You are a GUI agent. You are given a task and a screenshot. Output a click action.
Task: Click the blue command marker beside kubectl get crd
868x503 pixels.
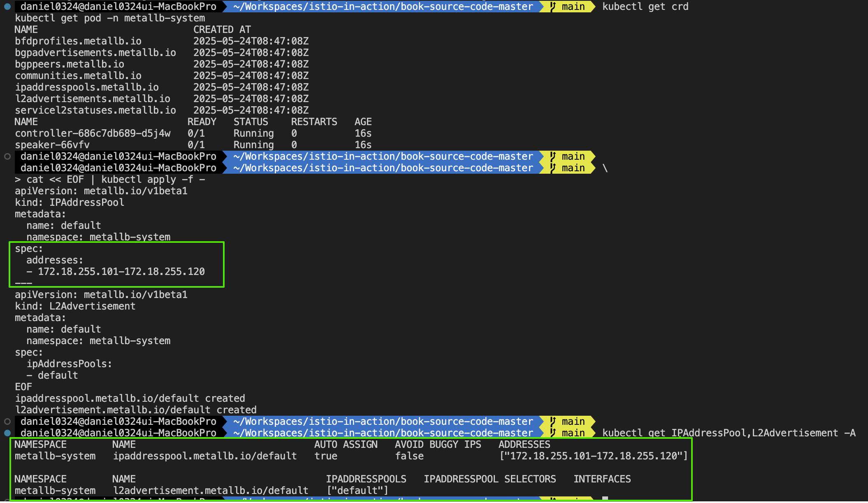coord(7,7)
